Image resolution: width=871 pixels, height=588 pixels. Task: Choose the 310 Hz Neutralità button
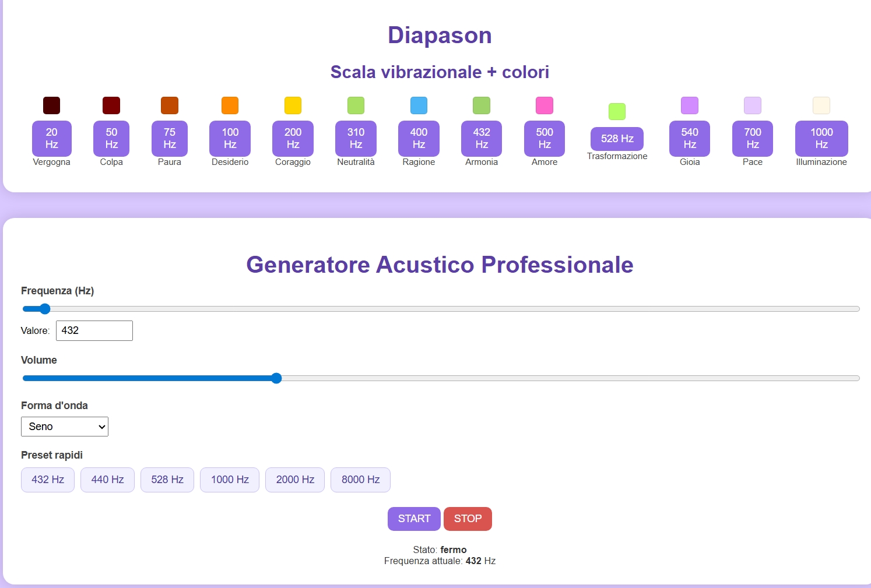[356, 139]
